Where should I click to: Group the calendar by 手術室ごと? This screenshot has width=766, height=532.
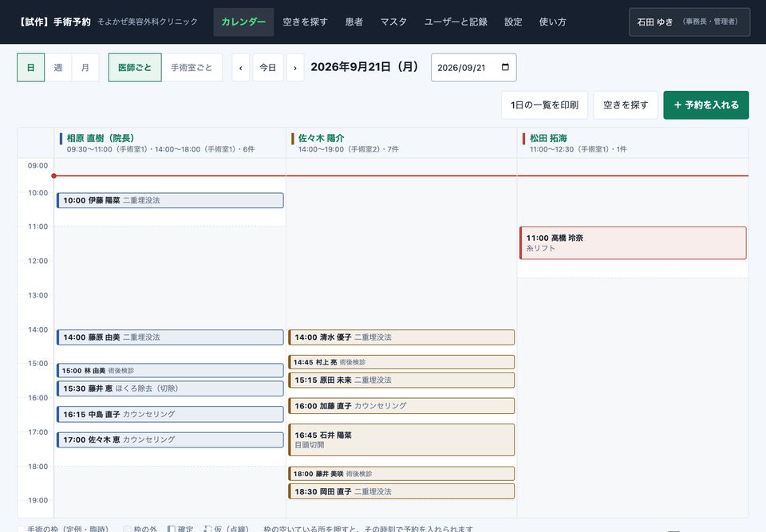point(191,68)
